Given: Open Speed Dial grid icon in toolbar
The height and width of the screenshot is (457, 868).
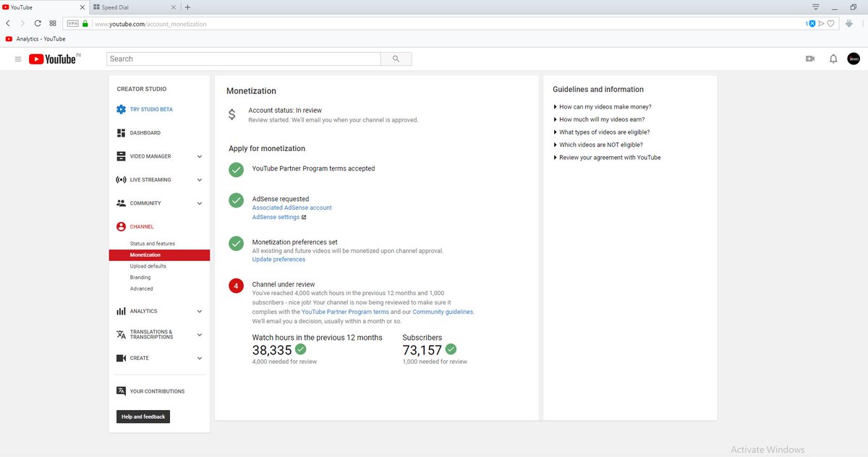Looking at the screenshot, I should [x=53, y=23].
